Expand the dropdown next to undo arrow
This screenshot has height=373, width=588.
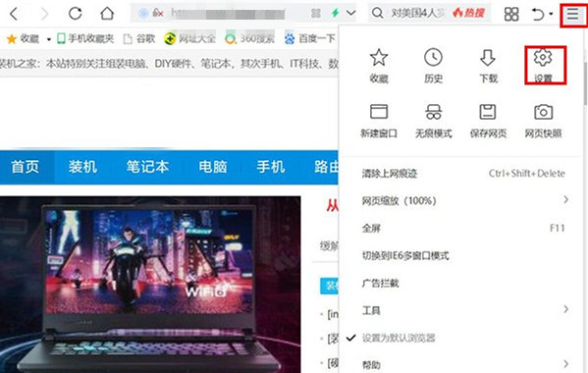[551, 14]
